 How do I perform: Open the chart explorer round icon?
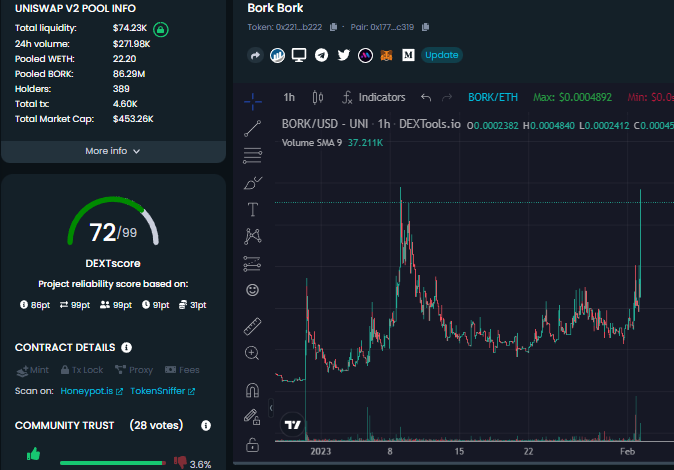click(277, 55)
